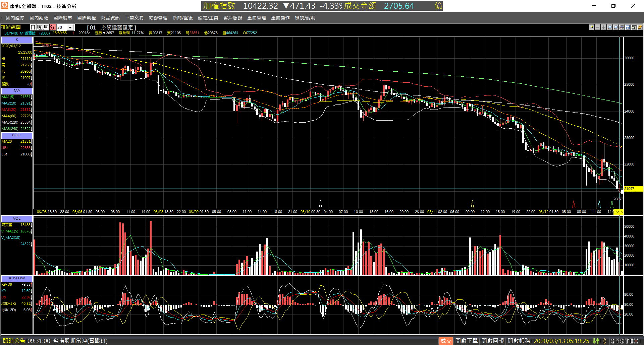Click the MA5(120) legend entry
The height and width of the screenshot is (345, 644).
[16, 123]
